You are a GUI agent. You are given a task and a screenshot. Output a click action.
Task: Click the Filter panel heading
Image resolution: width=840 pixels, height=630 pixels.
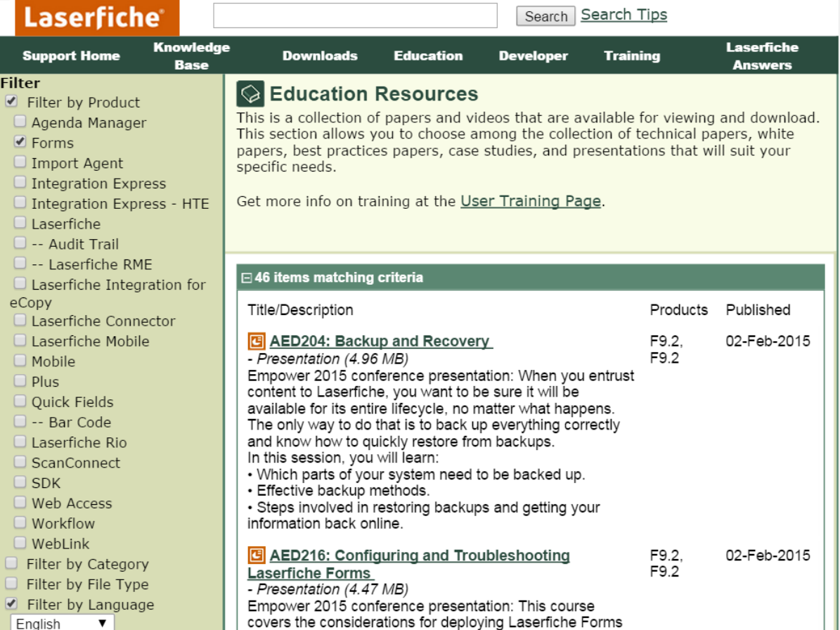tap(20, 83)
